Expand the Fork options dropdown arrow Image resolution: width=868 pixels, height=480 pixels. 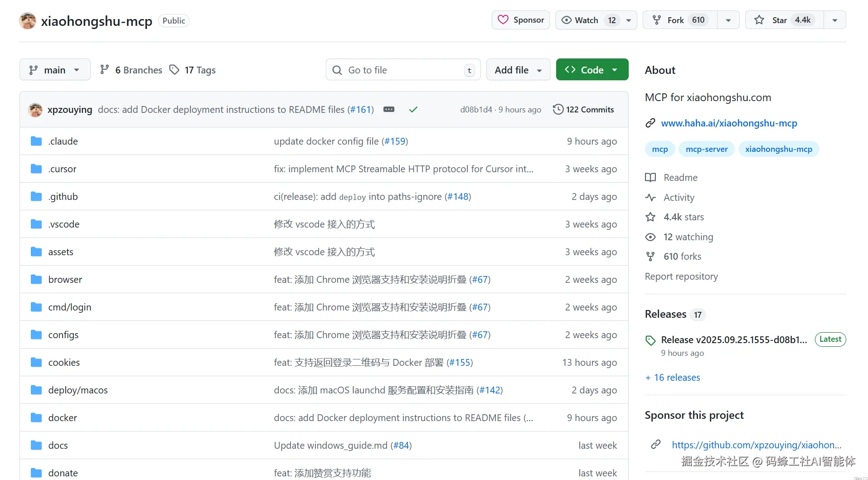coord(728,20)
